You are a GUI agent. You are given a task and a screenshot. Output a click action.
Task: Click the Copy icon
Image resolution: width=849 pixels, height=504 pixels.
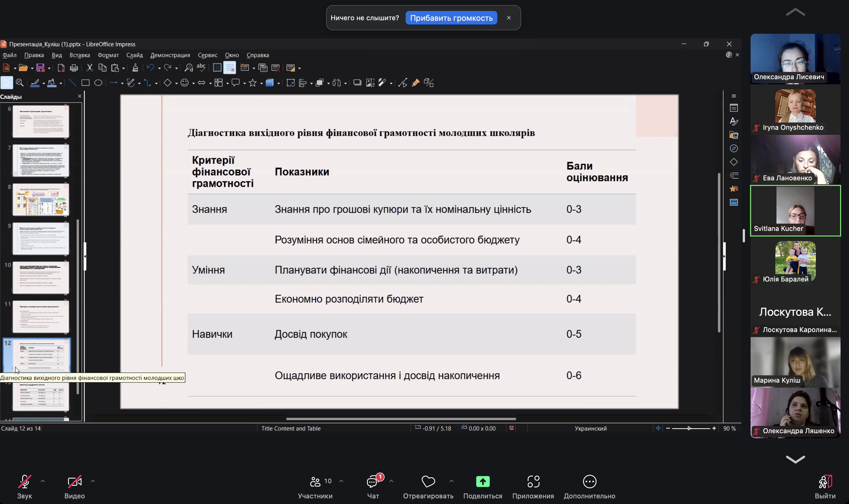[102, 68]
